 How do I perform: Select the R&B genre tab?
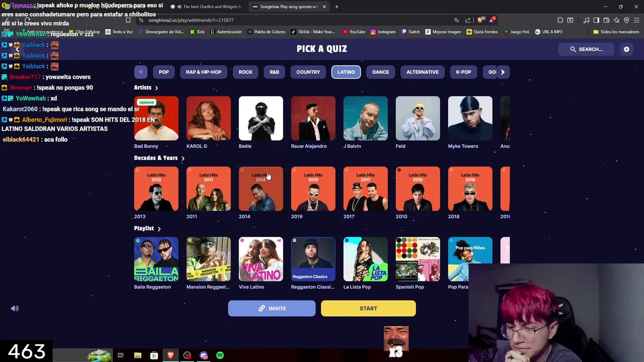click(274, 72)
